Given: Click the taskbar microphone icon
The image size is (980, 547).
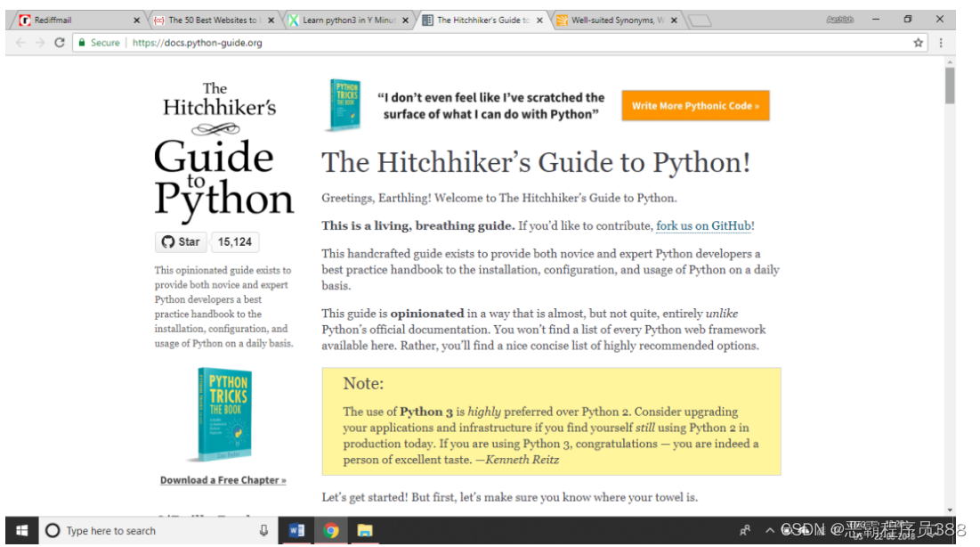Looking at the screenshot, I should [263, 531].
